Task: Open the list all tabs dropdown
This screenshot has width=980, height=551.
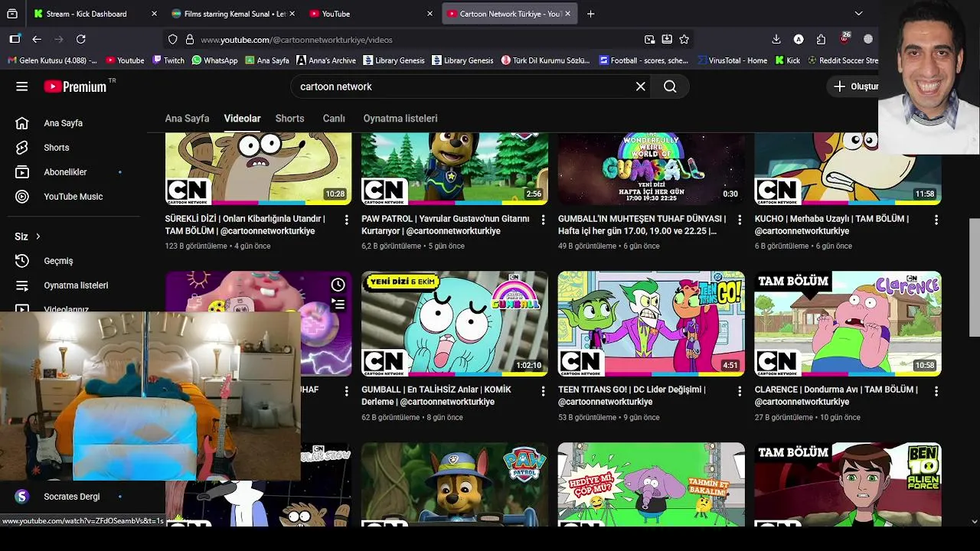Action: (858, 14)
